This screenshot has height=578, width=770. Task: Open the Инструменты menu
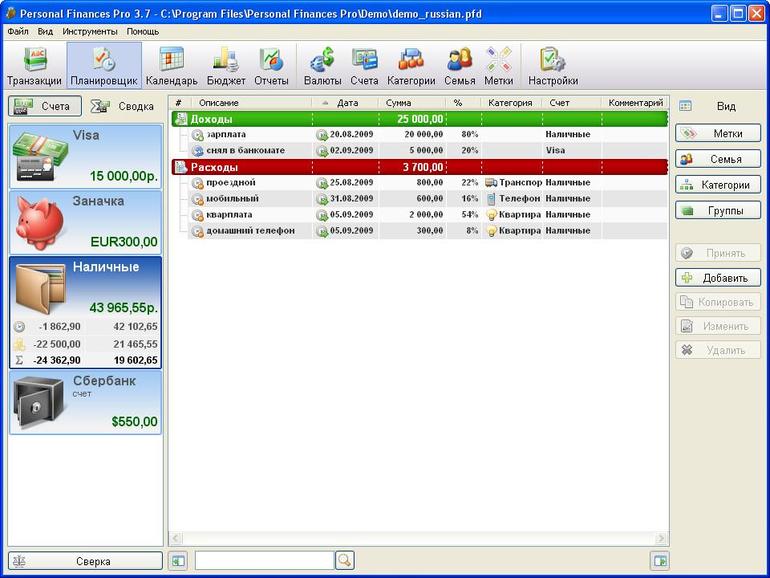(90, 31)
